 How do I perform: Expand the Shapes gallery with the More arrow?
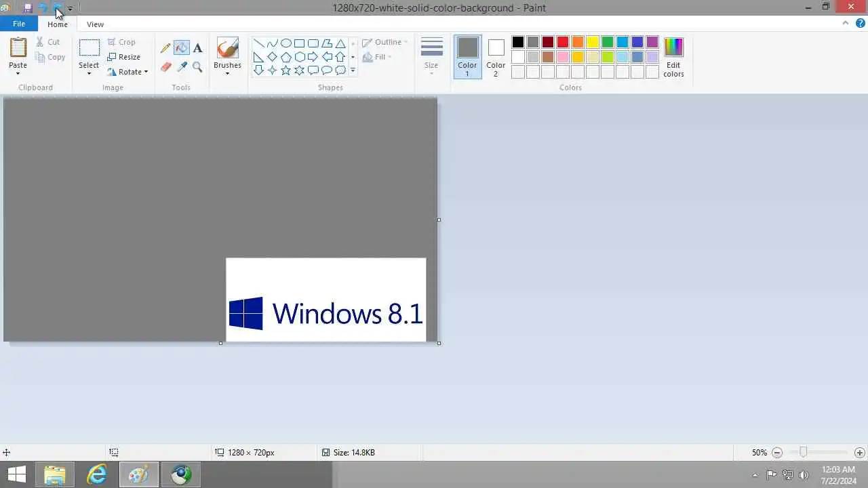353,70
